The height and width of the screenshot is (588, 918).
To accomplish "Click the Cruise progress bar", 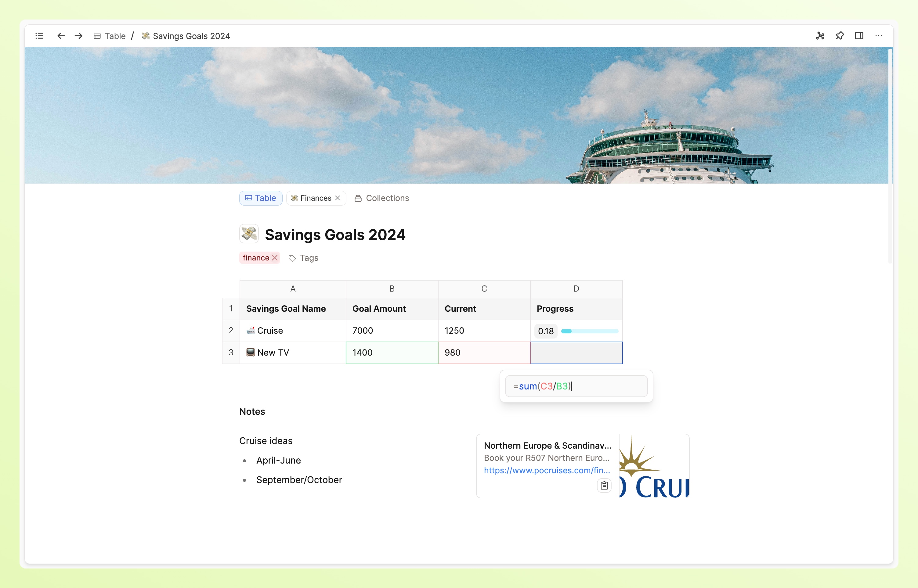I will point(589,331).
